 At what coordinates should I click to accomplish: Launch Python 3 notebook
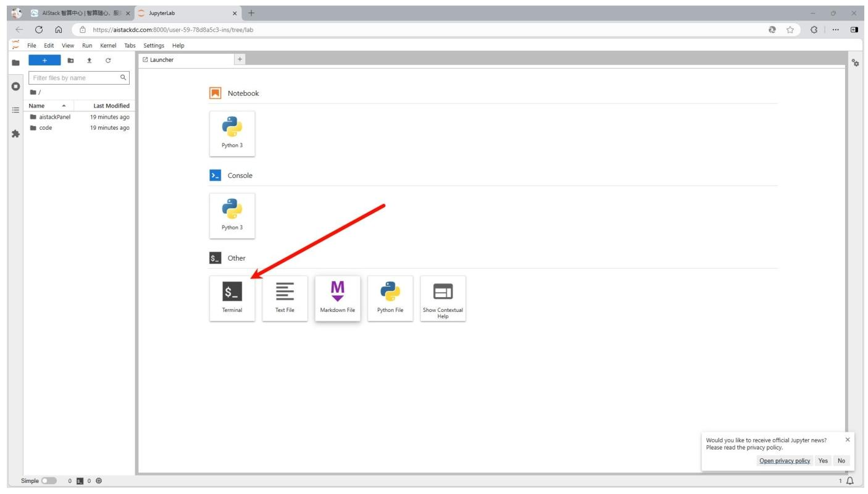pyautogui.click(x=232, y=133)
